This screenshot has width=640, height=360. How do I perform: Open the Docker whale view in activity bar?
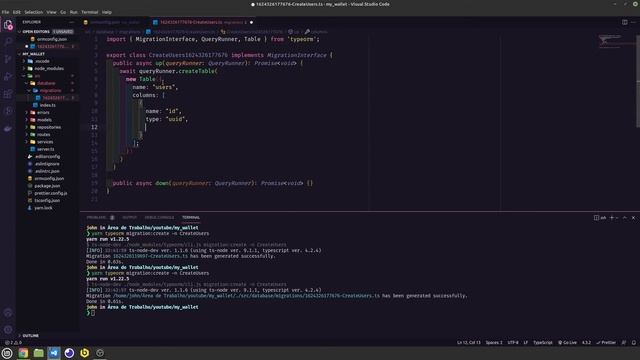coord(8,129)
